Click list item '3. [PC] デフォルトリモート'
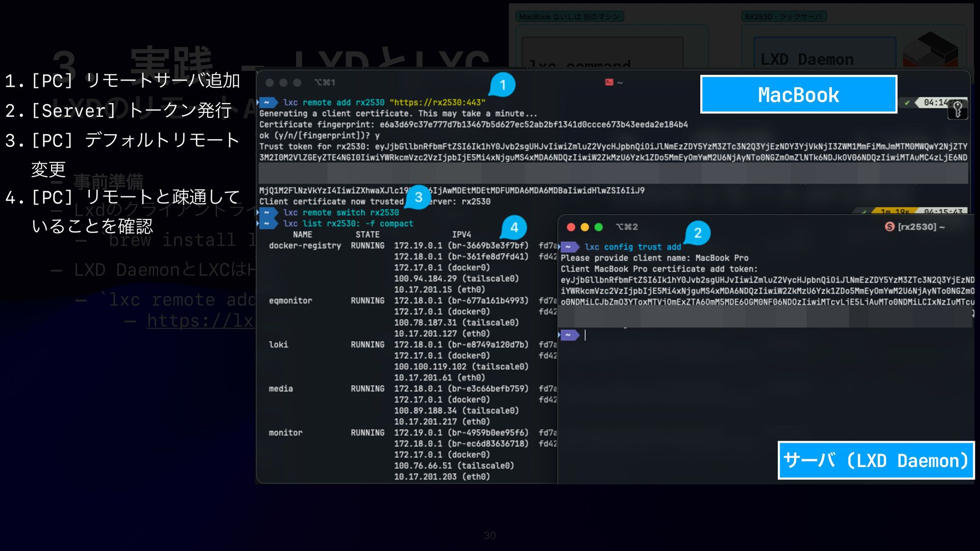Image resolution: width=980 pixels, height=551 pixels. point(122,140)
